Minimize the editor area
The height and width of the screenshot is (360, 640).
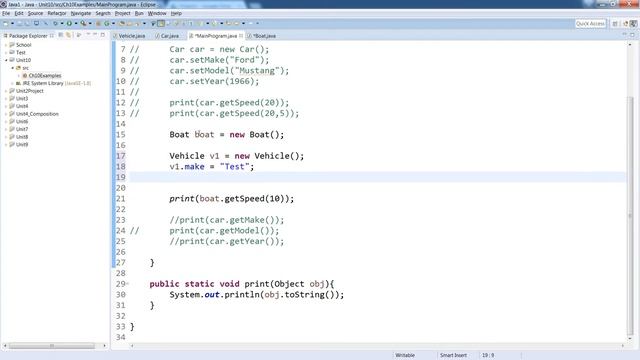[624, 35]
